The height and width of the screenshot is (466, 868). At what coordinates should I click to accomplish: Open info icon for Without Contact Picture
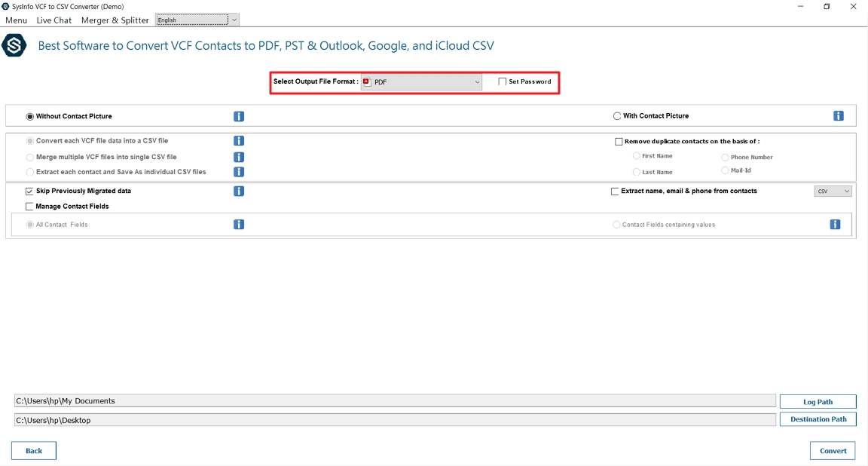239,116
